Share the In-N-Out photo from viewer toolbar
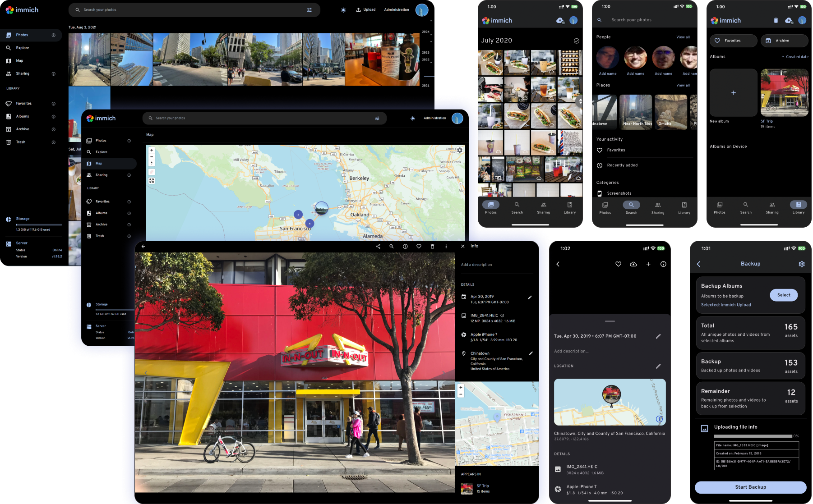 click(378, 247)
